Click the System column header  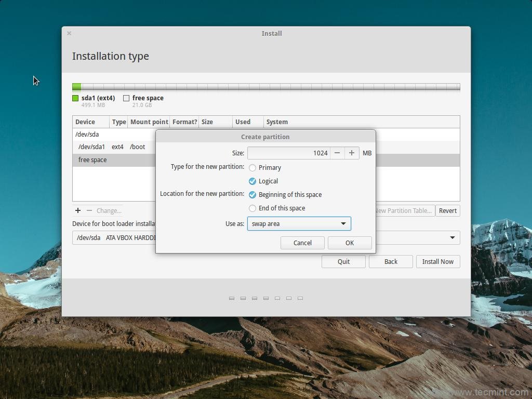(362, 122)
